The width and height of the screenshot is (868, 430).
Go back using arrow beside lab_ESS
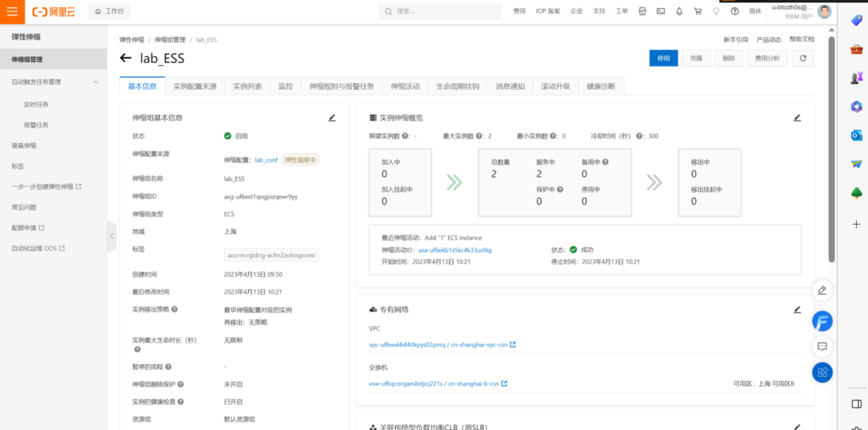pyautogui.click(x=126, y=58)
